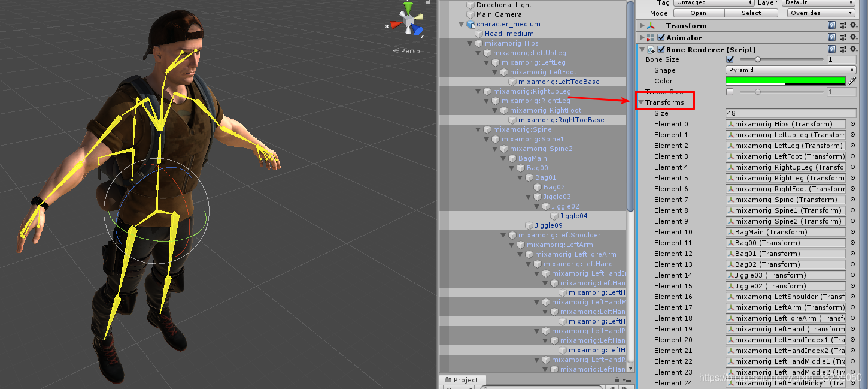
Task: Collapse the mixamorig:Spine hierarchy node
Action: tap(478, 129)
